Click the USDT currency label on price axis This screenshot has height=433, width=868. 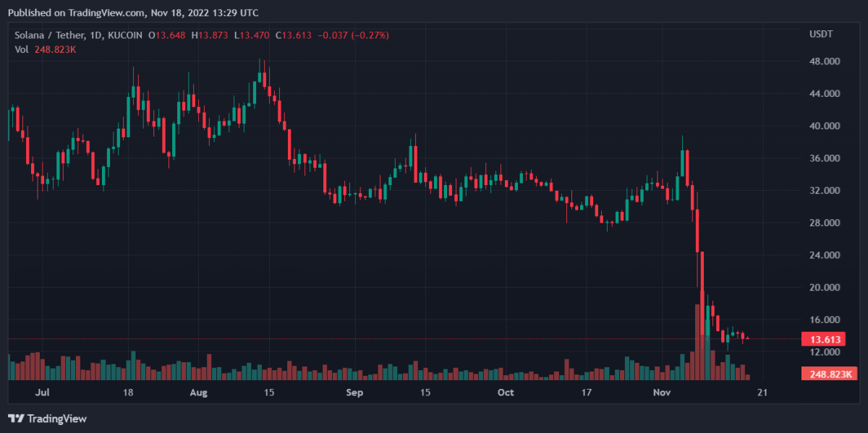pos(820,35)
